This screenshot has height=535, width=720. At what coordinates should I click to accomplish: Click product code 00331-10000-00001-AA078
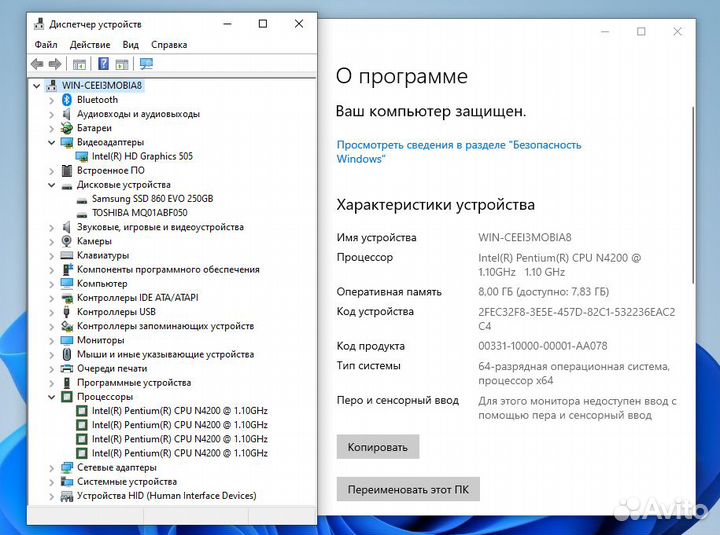click(x=543, y=346)
